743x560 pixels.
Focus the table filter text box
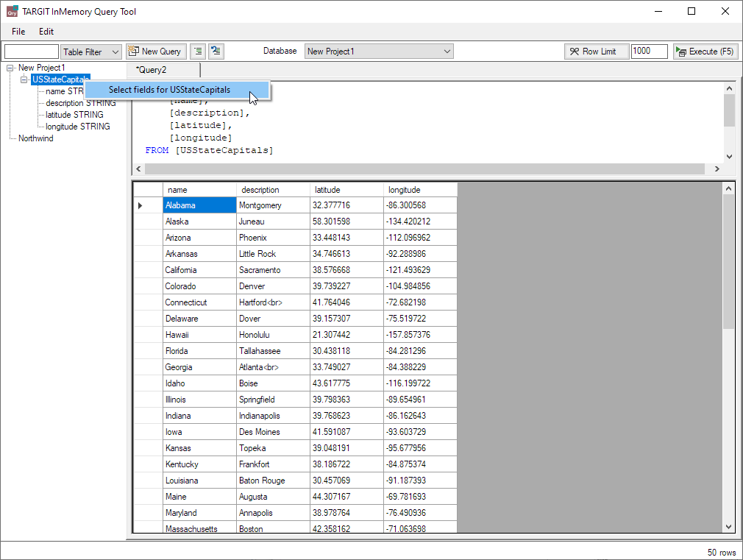click(32, 52)
